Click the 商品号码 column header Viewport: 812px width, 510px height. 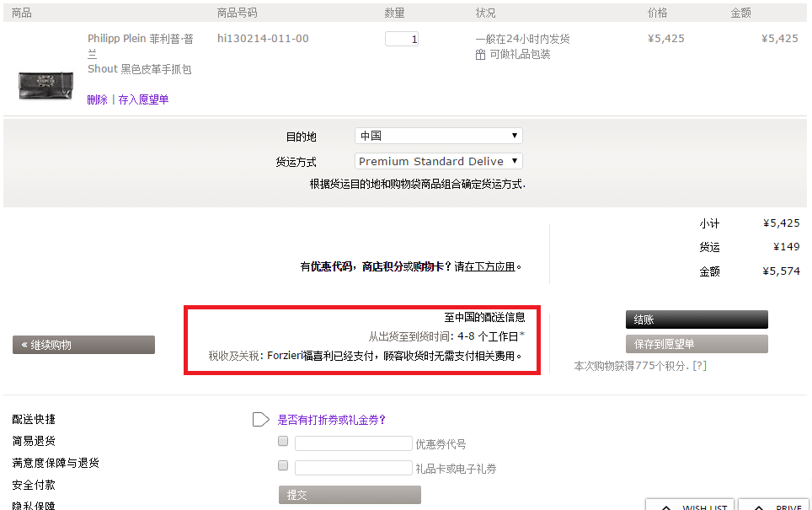(238, 13)
